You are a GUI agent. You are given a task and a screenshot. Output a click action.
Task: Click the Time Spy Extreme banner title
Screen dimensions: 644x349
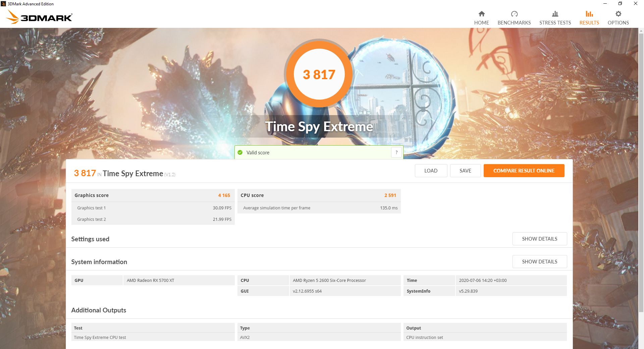[x=319, y=127]
